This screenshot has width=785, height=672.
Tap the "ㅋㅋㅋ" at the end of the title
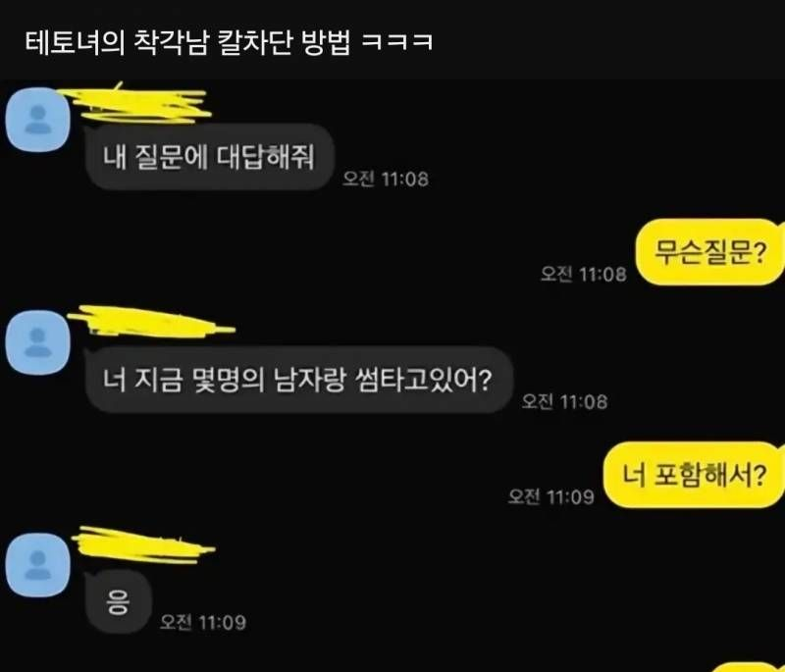point(397,42)
